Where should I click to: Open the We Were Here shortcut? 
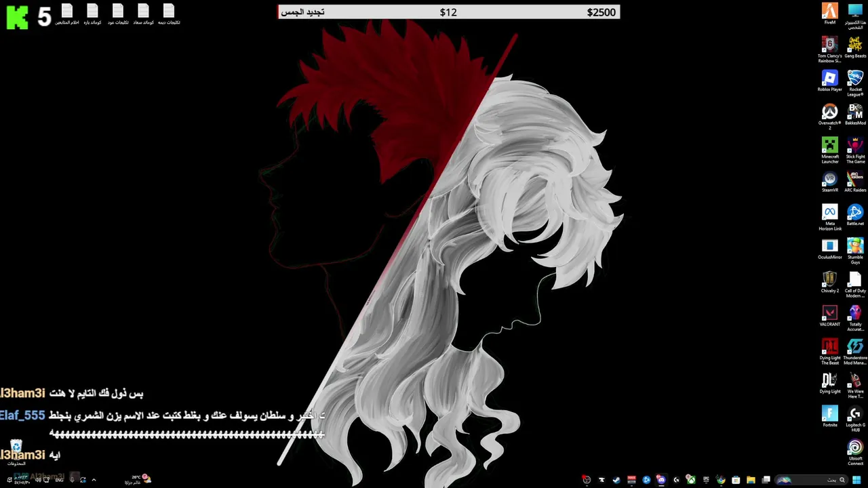point(855,385)
